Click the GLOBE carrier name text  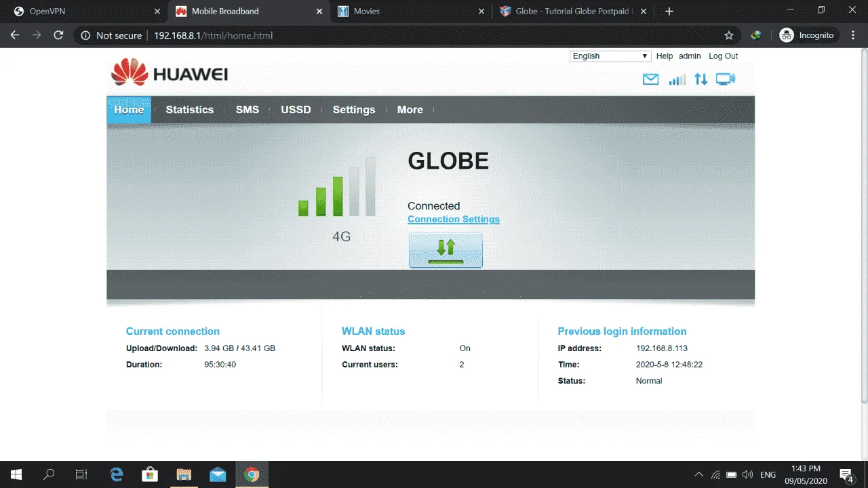coord(448,161)
